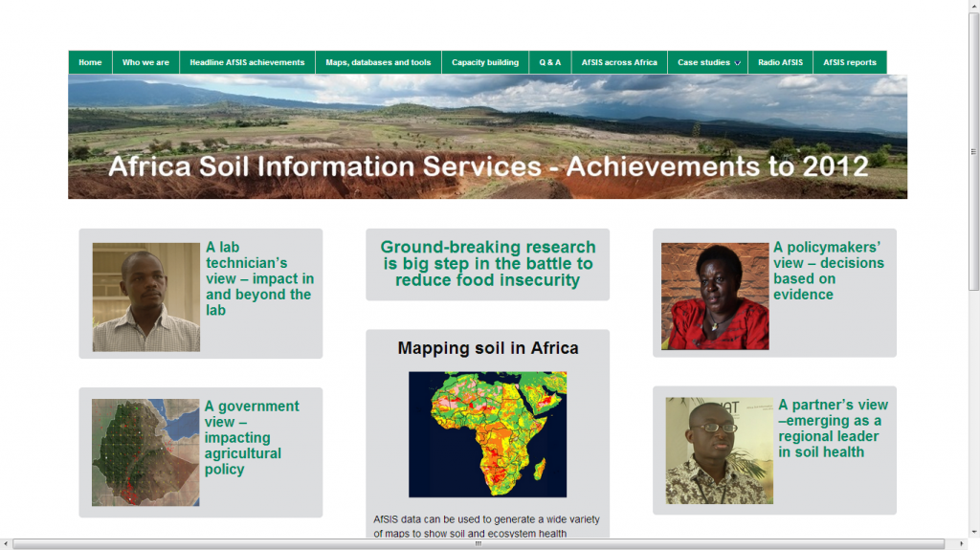Open 'A policymakers' view' link
This screenshot has height=550, width=980.
[829, 271]
